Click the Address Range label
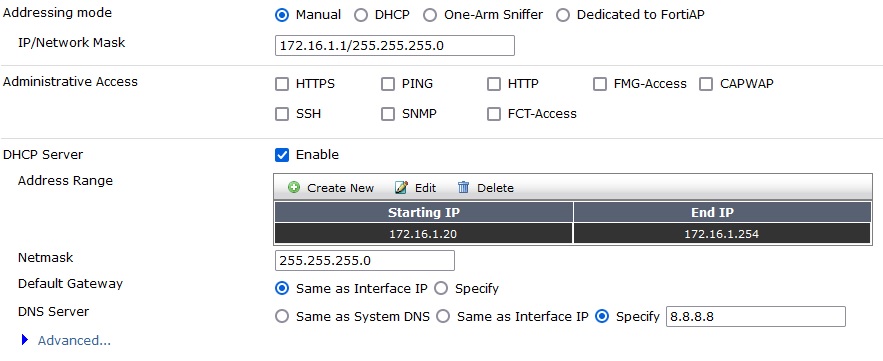883x361 pixels. coord(65,181)
